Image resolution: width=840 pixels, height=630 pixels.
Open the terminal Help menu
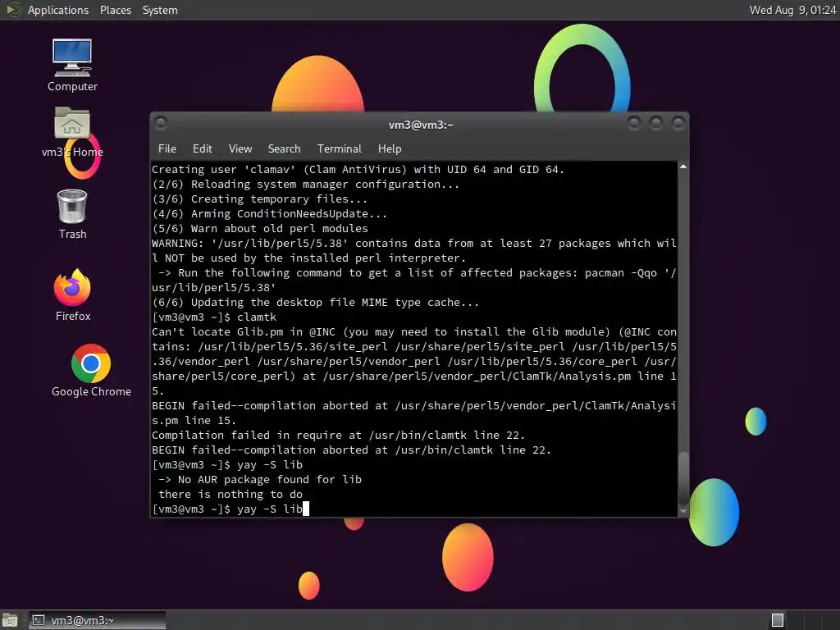tap(390, 149)
